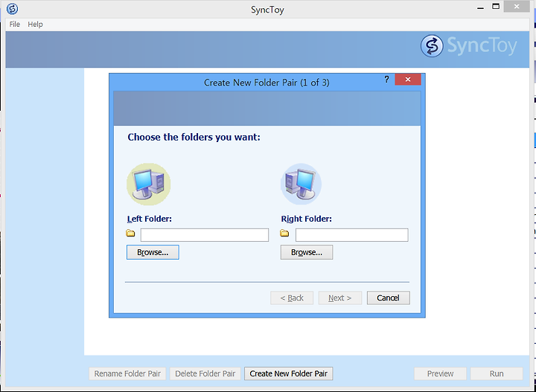The image size is (536, 392).
Task: Click the Rename Folder Pair button
Action: coord(127,373)
